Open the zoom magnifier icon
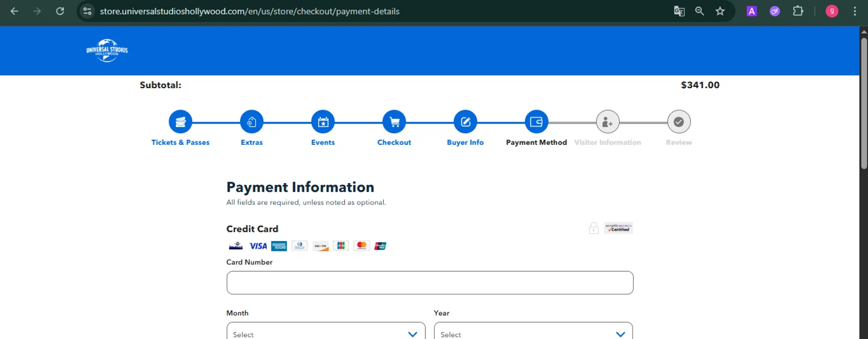The height and width of the screenshot is (339, 868). tap(700, 11)
